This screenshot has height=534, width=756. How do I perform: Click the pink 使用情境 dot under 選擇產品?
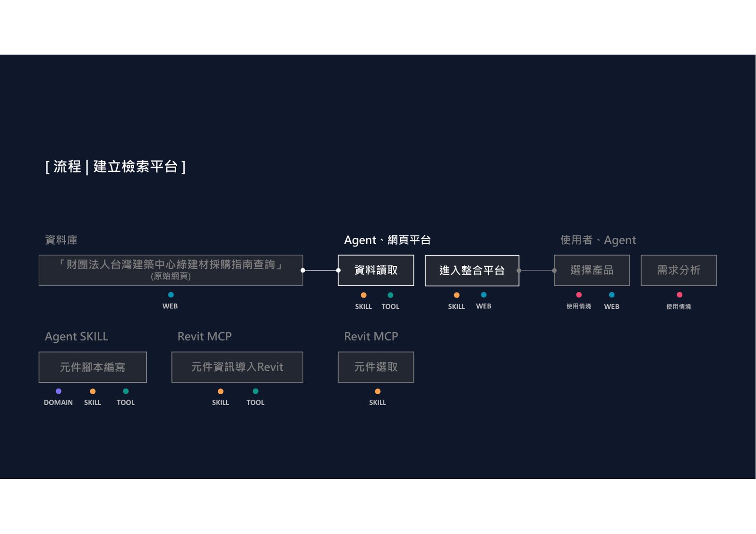pyautogui.click(x=579, y=295)
